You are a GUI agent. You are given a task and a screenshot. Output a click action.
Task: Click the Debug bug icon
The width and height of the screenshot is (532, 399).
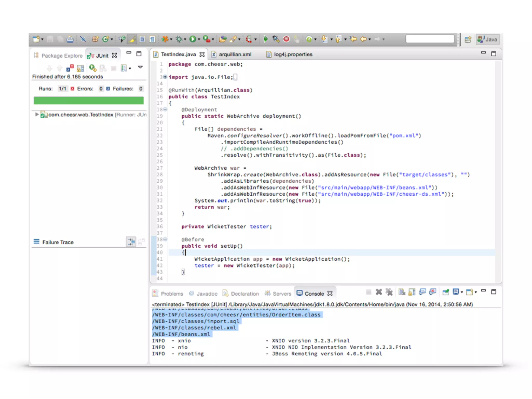point(179,39)
